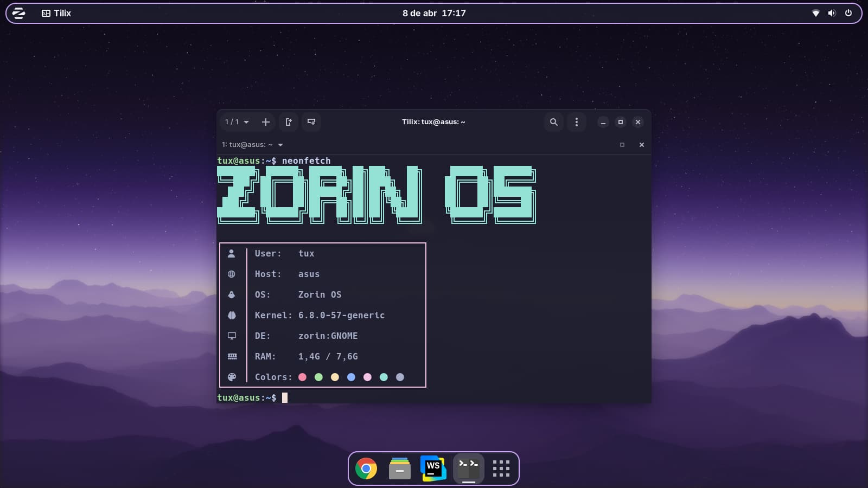Click the palette icon beside Colors row
Screen dimensions: 868x488
point(232,377)
